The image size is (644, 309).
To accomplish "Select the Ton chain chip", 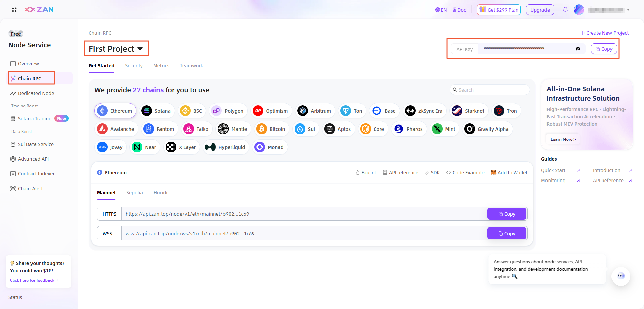I will (x=352, y=111).
